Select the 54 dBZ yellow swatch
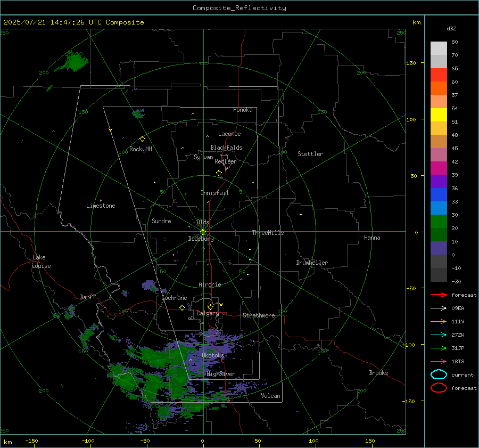This screenshot has height=448, width=479. click(439, 115)
